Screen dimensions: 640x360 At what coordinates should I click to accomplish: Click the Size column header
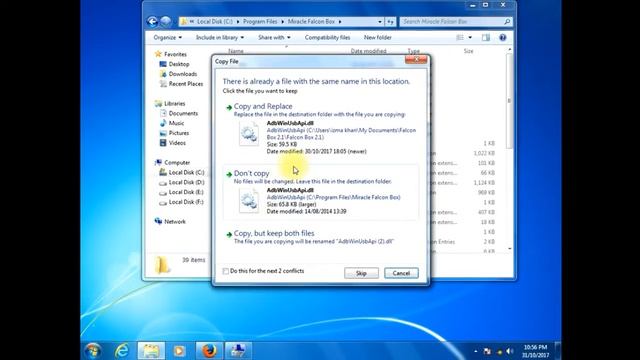coord(469,51)
